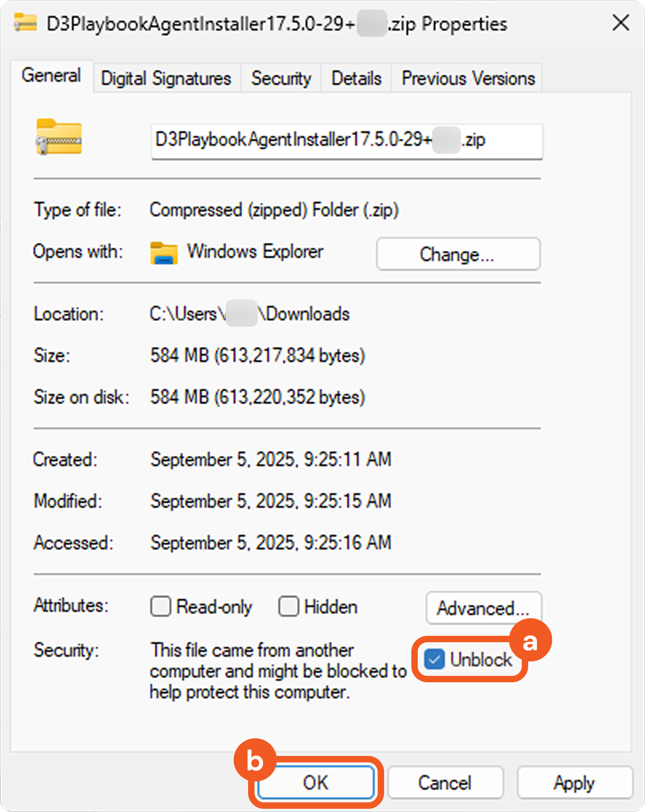Viewport: 645px width, 812px height.
Task: Toggle the Hidden attribute checkbox
Action: click(288, 606)
